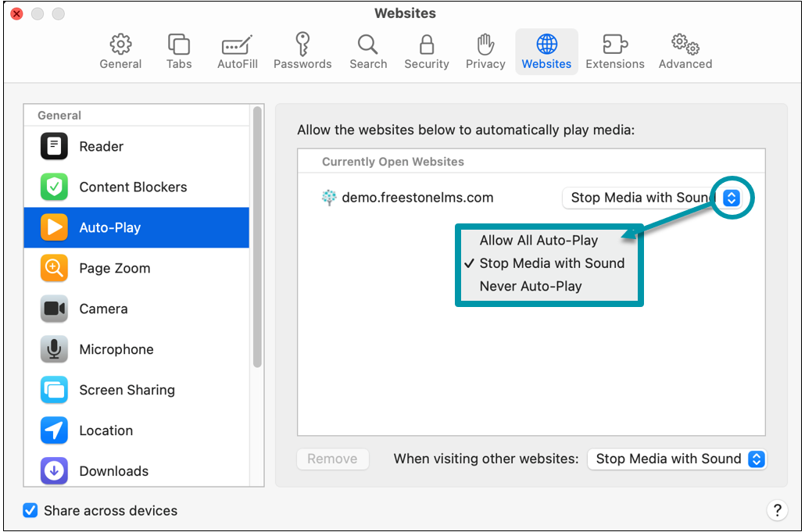Open the Extensions preferences pane

click(x=614, y=50)
